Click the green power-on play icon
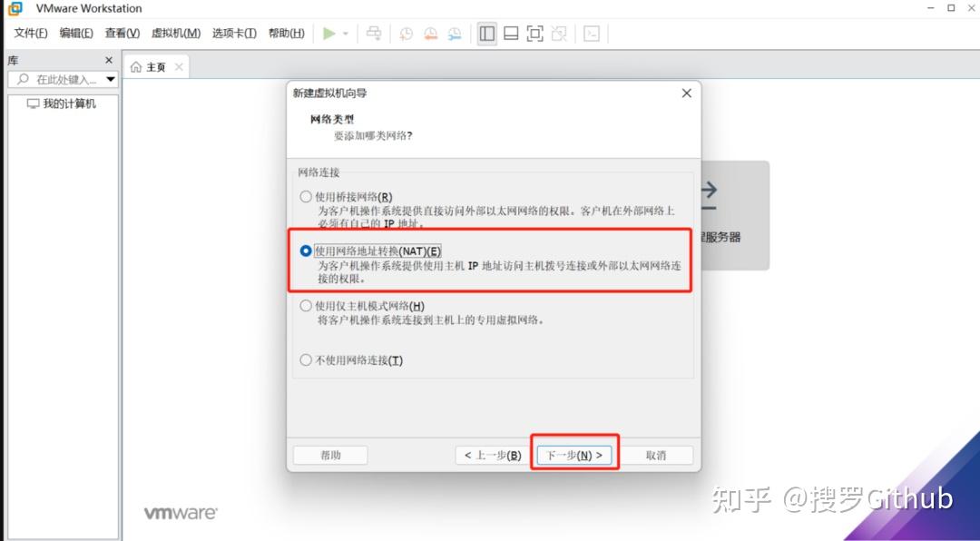The width and height of the screenshot is (980, 541). click(x=329, y=34)
